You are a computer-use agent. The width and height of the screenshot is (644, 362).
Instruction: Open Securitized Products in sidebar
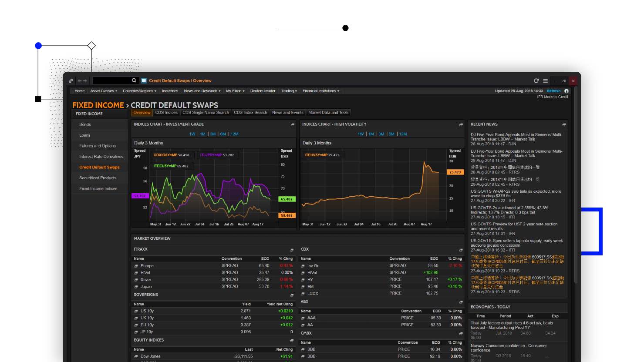(x=100, y=178)
